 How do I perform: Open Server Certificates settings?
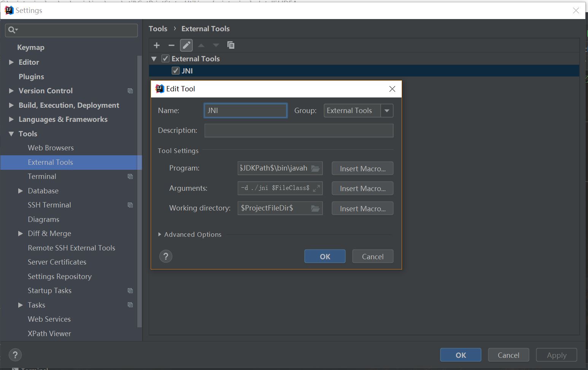pyautogui.click(x=57, y=262)
